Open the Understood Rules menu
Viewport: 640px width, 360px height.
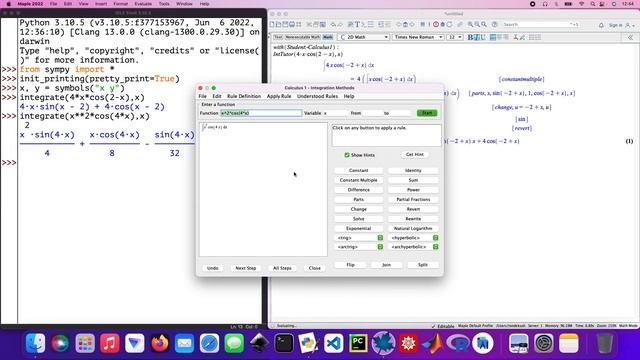[317, 96]
